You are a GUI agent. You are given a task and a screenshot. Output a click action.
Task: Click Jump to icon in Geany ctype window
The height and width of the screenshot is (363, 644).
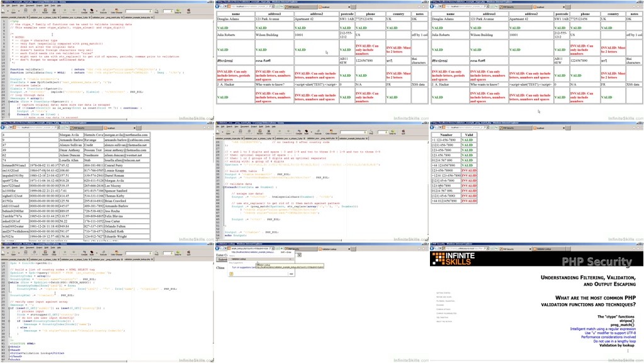(x=178, y=11)
